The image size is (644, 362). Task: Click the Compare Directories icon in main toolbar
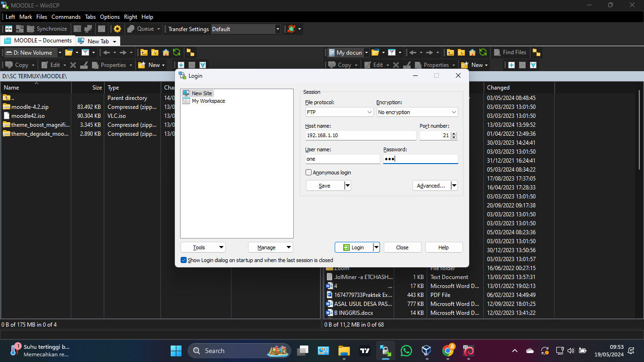8,29
